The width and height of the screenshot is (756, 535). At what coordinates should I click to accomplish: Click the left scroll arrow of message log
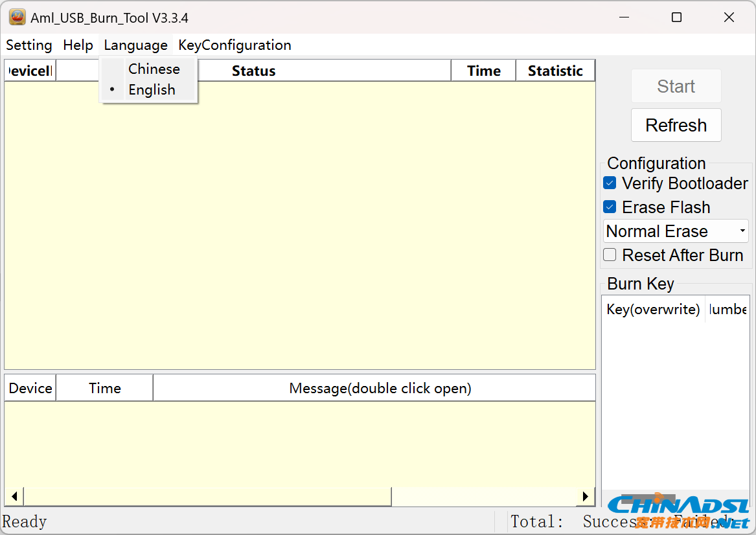click(x=14, y=496)
